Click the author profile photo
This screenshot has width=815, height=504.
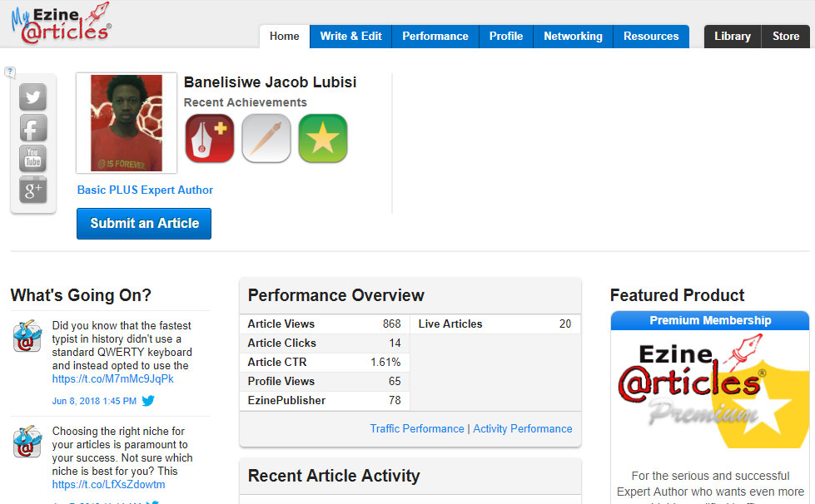(x=127, y=123)
